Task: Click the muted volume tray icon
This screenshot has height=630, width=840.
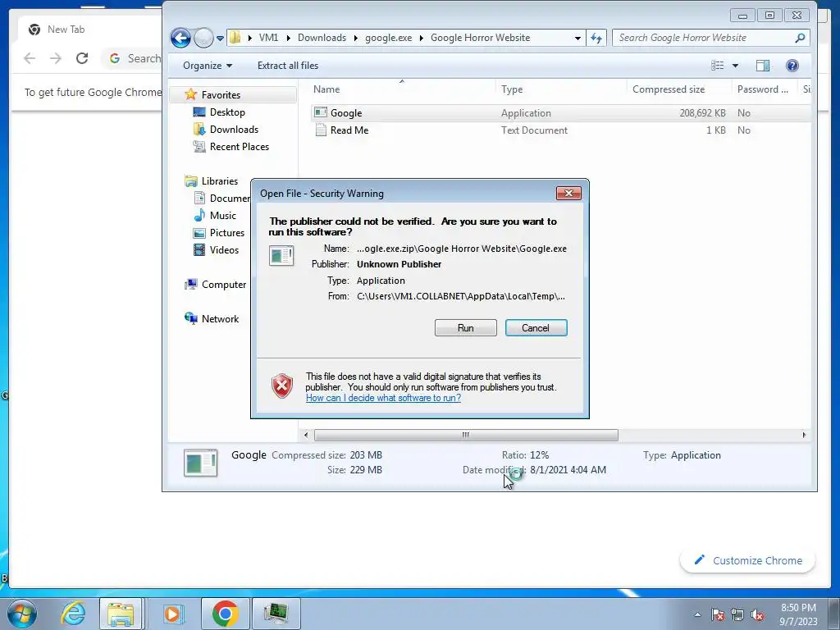Action: 757,615
